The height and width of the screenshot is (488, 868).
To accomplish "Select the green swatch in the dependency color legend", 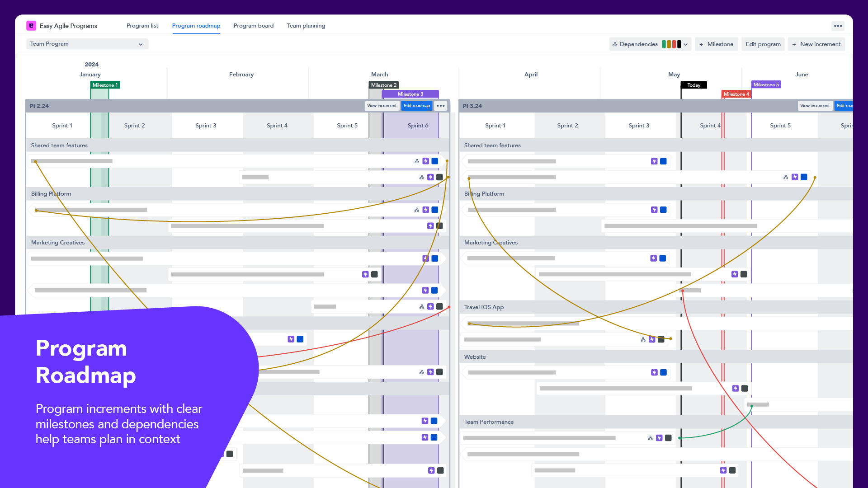I will [665, 44].
